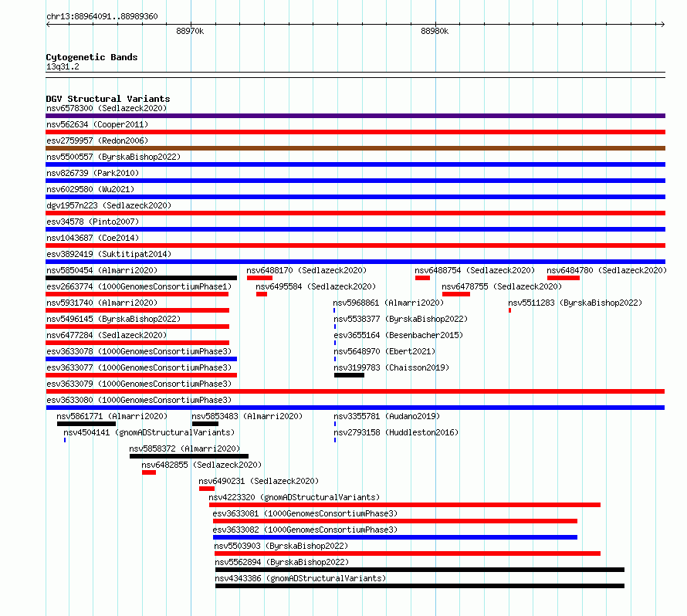Select the purple nsv6578300 variant bar

[x=355, y=116]
